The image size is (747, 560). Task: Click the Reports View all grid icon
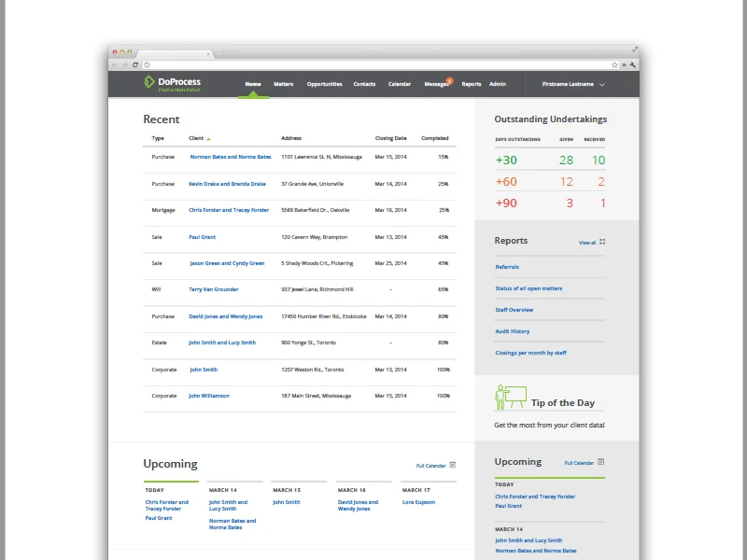tap(602, 242)
